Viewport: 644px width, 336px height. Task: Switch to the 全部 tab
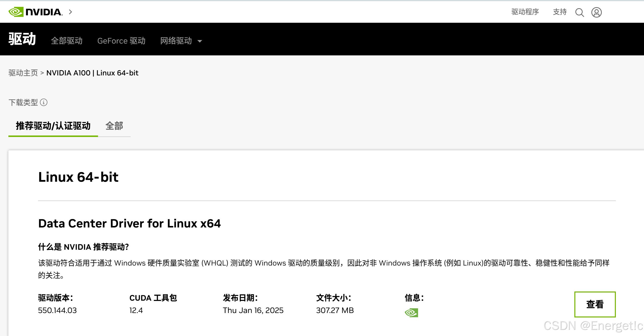coord(114,126)
